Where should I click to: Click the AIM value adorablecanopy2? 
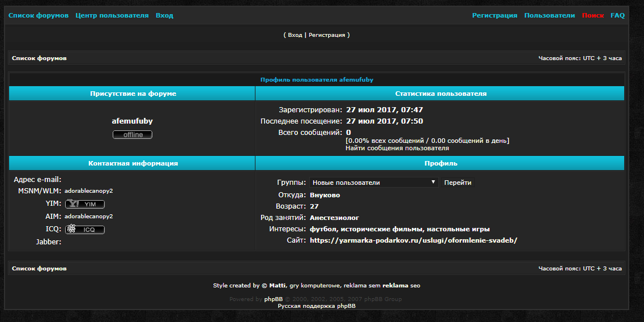tap(89, 217)
